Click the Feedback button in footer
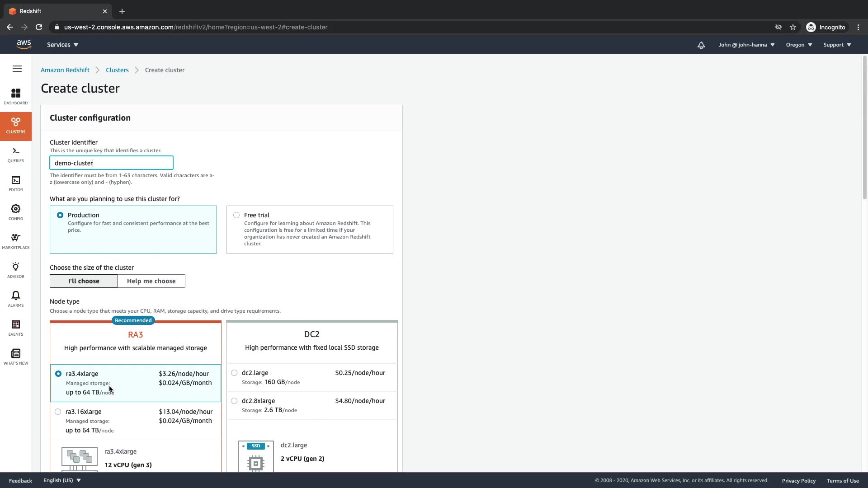Screen dimensions: 868x488 click(x=20, y=480)
